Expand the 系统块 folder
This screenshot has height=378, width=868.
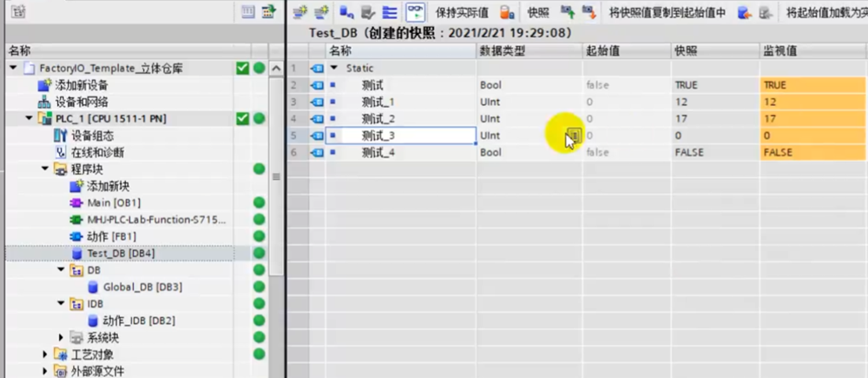click(61, 337)
